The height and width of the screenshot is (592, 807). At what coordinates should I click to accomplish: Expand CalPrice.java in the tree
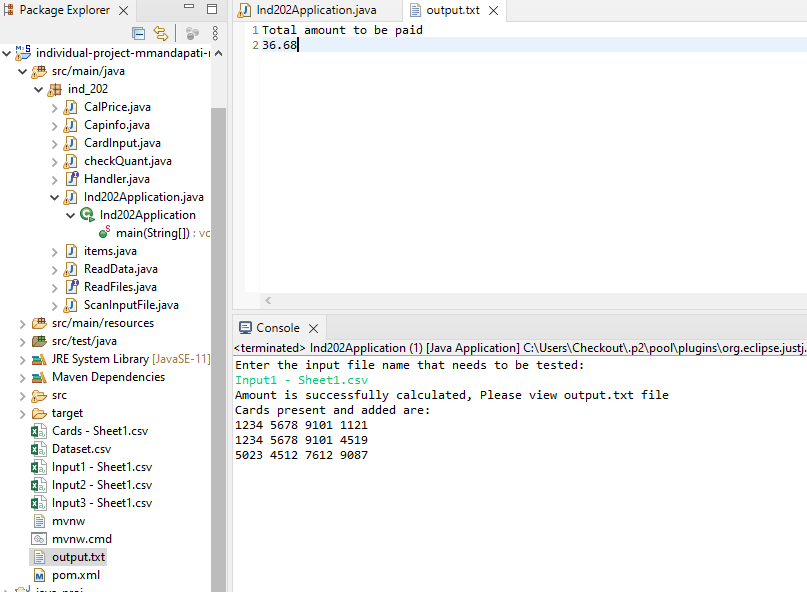click(x=55, y=108)
